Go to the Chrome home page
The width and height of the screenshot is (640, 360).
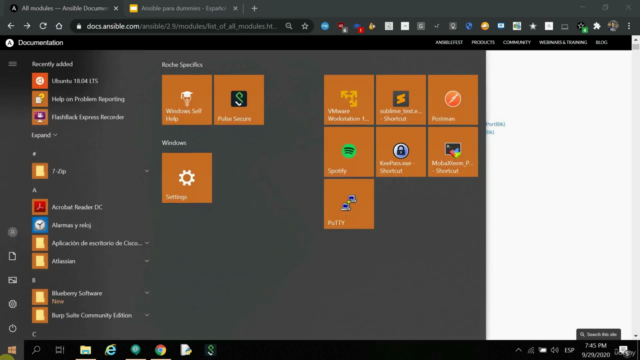click(x=59, y=26)
